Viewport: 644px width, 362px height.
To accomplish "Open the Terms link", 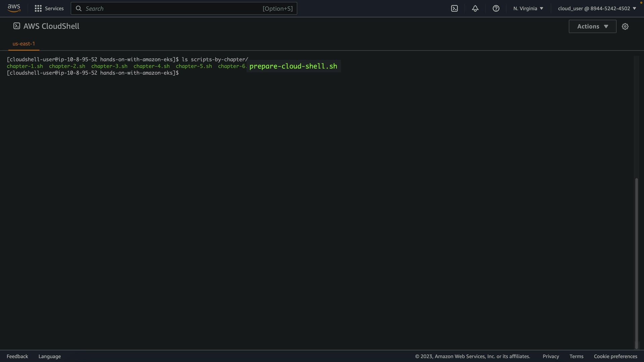I will click(576, 356).
